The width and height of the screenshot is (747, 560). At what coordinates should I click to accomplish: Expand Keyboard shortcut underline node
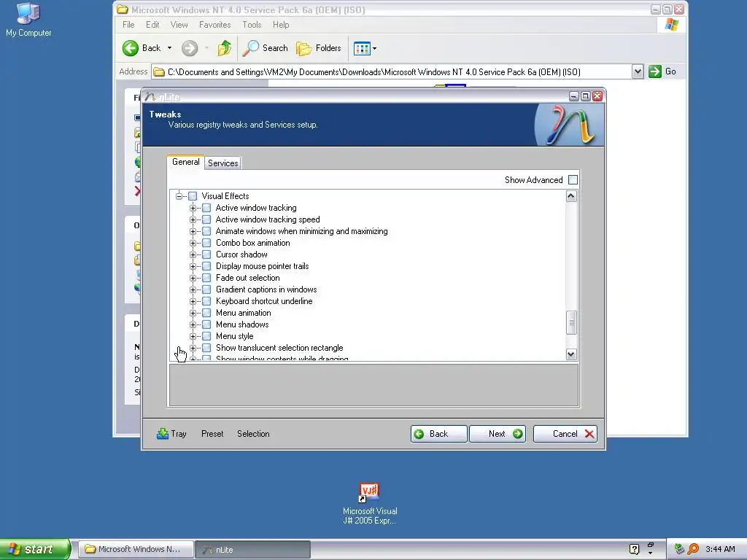click(x=193, y=301)
